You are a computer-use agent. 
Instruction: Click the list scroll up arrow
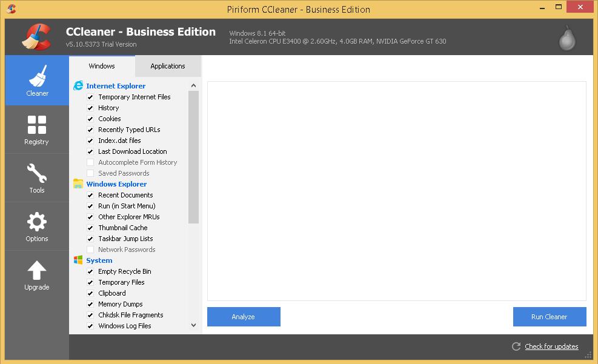[193, 85]
